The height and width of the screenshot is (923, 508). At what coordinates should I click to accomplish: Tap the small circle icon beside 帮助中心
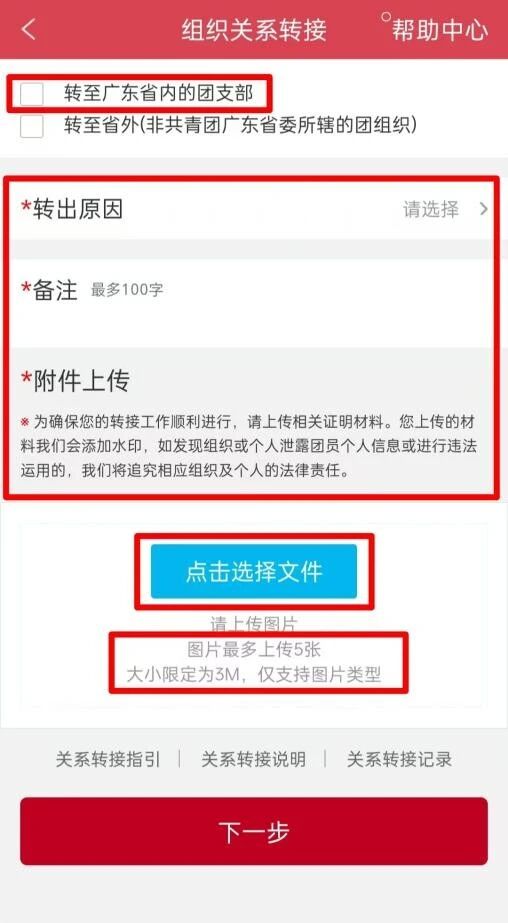pos(386,16)
